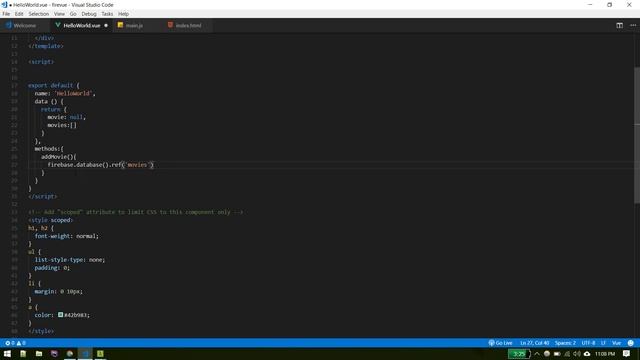The height and width of the screenshot is (360, 640).
Task: Open the Go menu
Action: tap(73, 14)
